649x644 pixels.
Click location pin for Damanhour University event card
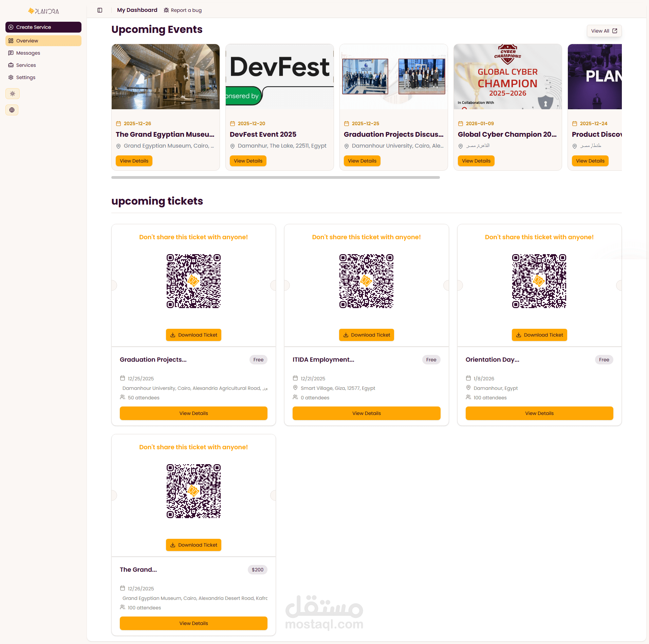tap(347, 146)
